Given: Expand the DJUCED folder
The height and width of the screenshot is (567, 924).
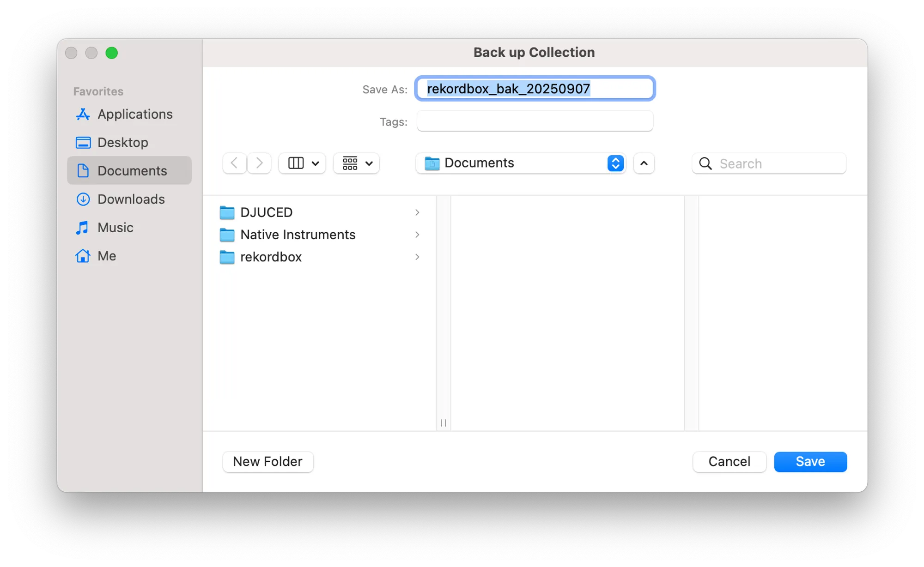Looking at the screenshot, I should (266, 212).
